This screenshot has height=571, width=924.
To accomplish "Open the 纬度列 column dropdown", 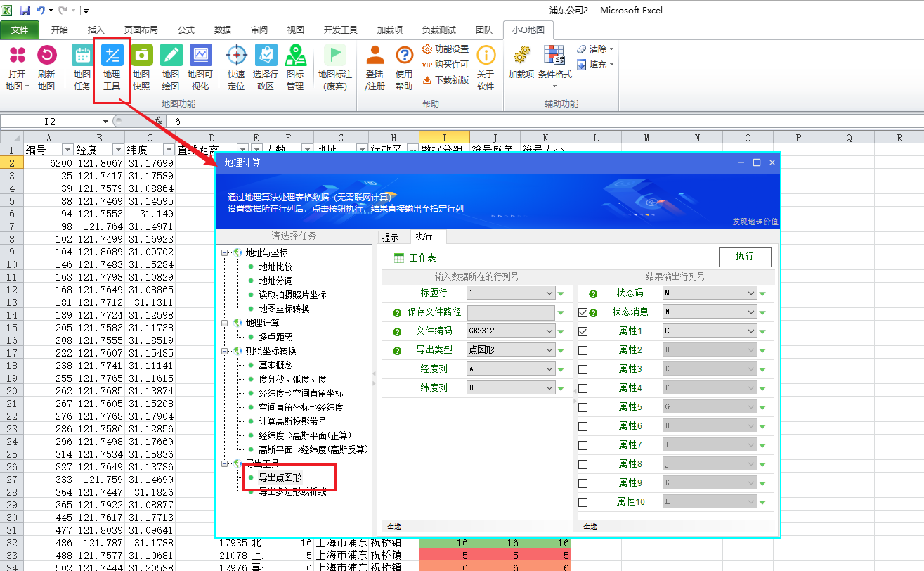I will 511,387.
